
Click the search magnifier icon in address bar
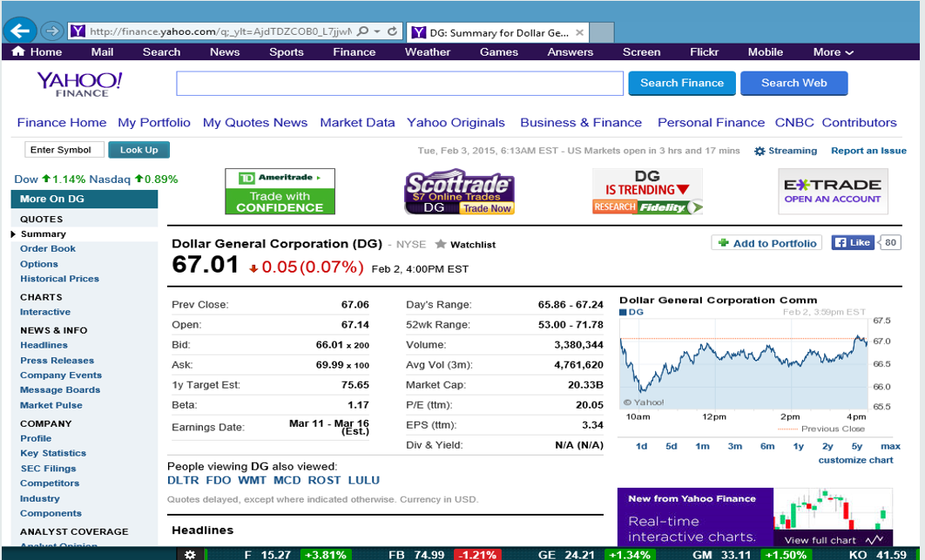tap(363, 31)
